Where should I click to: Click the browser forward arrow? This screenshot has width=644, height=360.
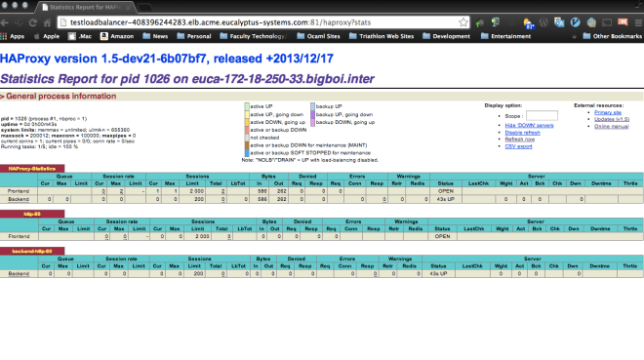(x=19, y=23)
